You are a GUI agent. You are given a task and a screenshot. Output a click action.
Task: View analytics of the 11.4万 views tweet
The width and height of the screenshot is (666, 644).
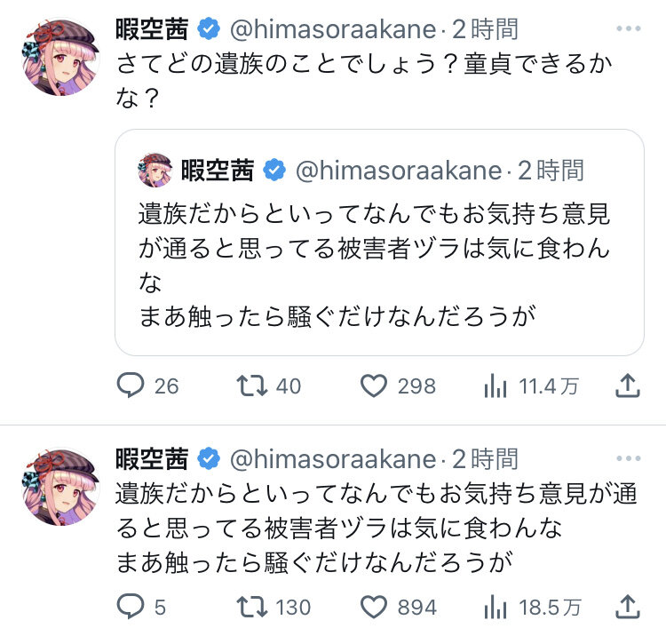point(496,386)
